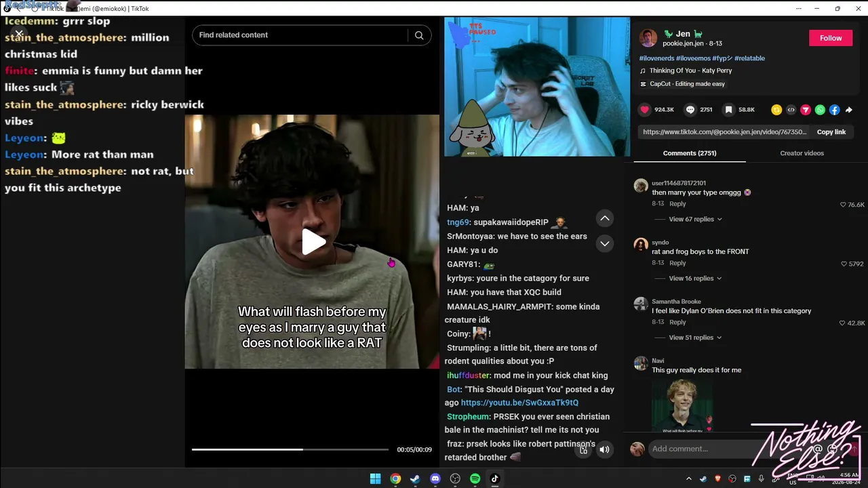Expand View 16 replies
The image size is (868, 488).
coord(695,279)
